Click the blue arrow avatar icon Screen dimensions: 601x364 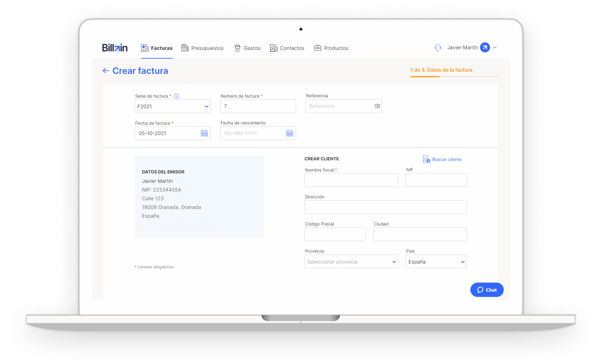pyautogui.click(x=485, y=47)
